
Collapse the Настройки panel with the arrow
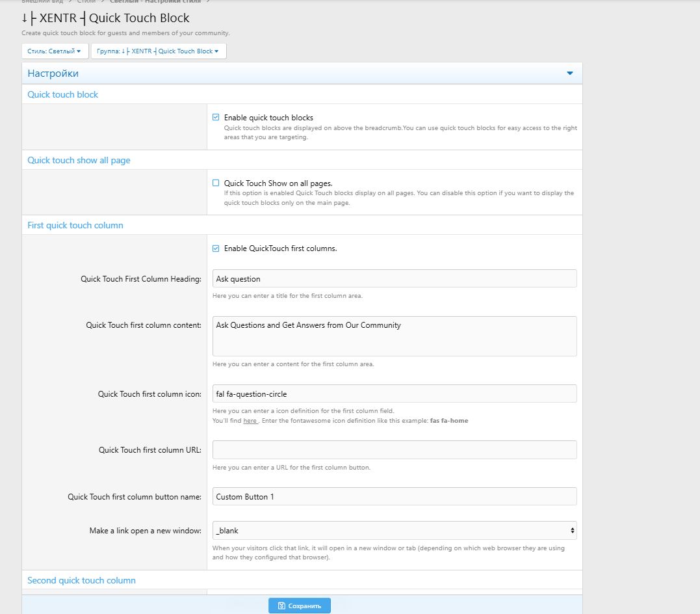pyautogui.click(x=570, y=73)
